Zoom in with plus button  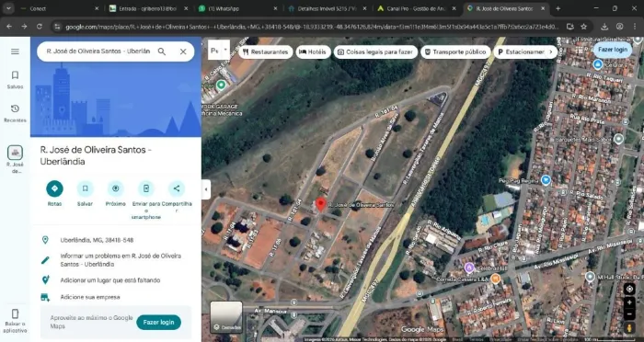pos(629,302)
